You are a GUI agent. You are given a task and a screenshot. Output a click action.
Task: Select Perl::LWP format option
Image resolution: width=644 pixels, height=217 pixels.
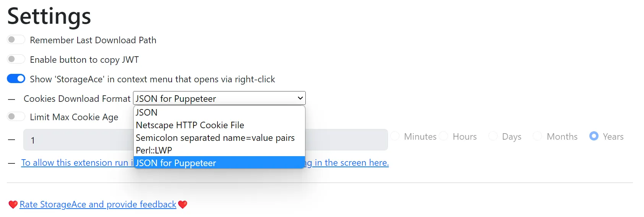point(154,150)
